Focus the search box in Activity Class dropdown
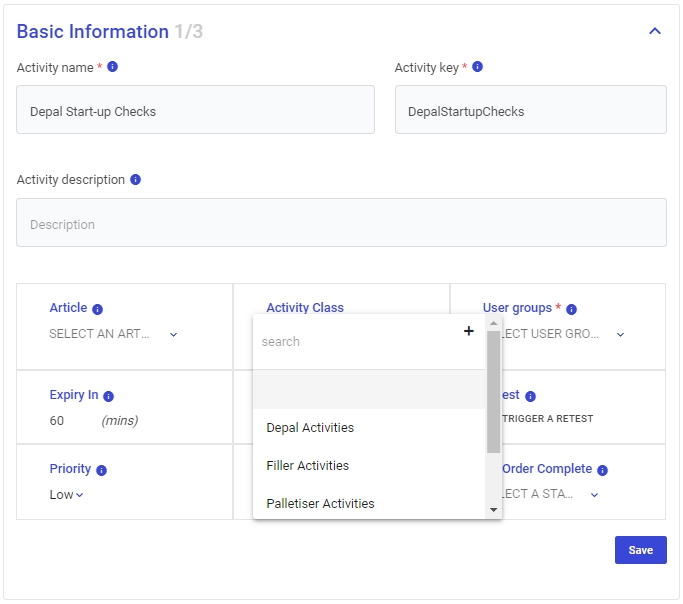Screen dimensions: 683x604 (x=355, y=342)
